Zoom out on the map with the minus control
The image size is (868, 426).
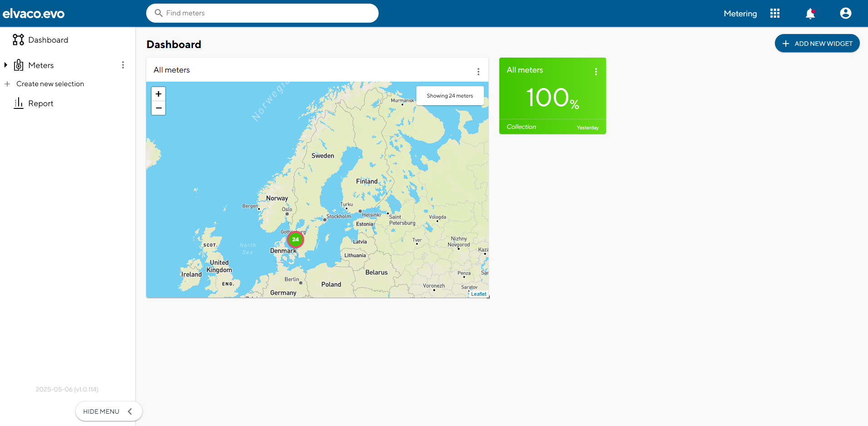pos(158,108)
